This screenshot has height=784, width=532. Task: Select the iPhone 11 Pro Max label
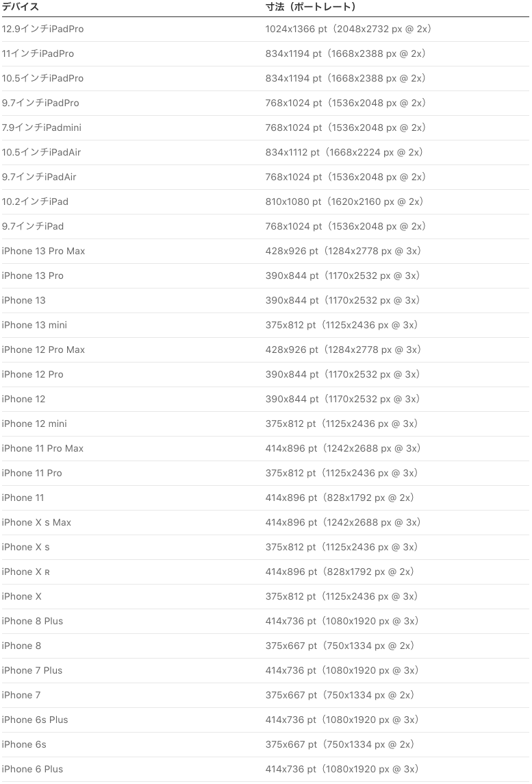point(42,449)
